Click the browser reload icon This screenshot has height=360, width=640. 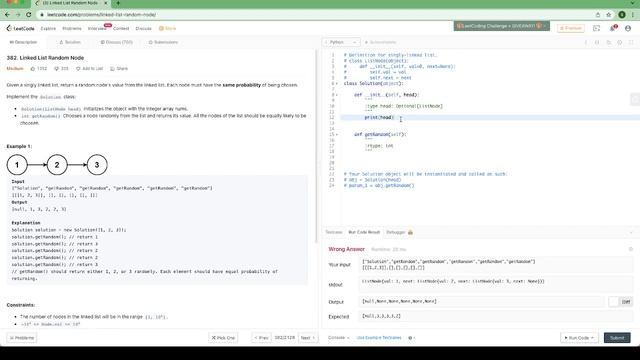(x=29, y=14)
